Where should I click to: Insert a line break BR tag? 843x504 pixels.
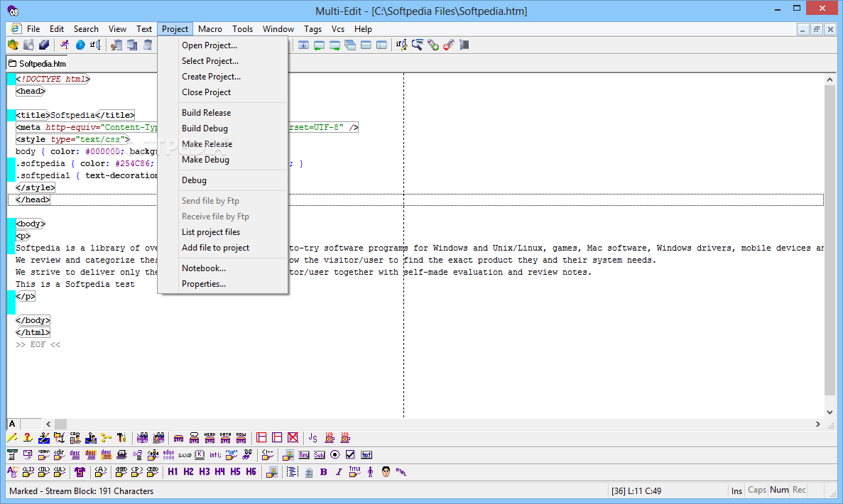click(153, 472)
